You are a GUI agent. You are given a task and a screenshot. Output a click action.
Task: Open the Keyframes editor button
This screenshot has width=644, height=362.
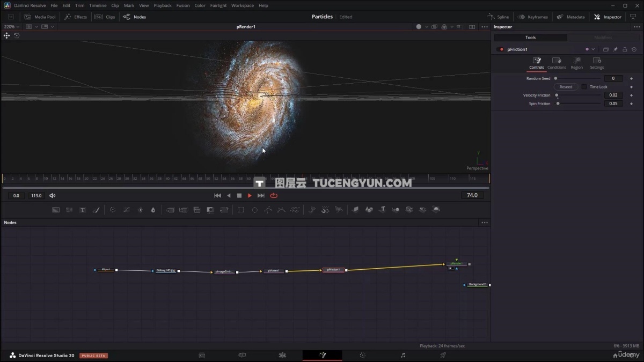pos(532,17)
